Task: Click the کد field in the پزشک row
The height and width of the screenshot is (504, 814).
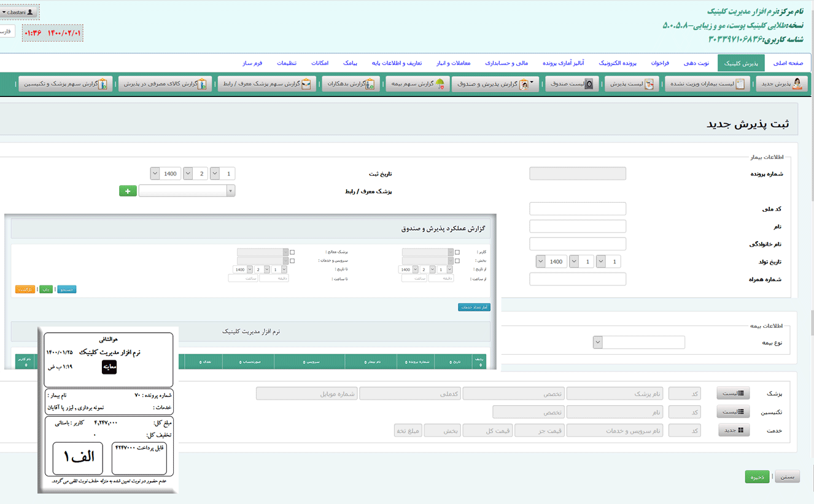Action: tap(684, 393)
